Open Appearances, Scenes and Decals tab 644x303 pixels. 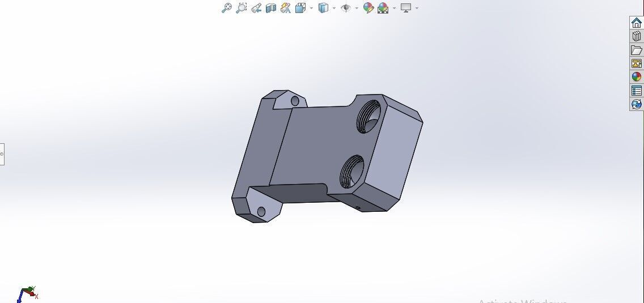[x=637, y=77]
